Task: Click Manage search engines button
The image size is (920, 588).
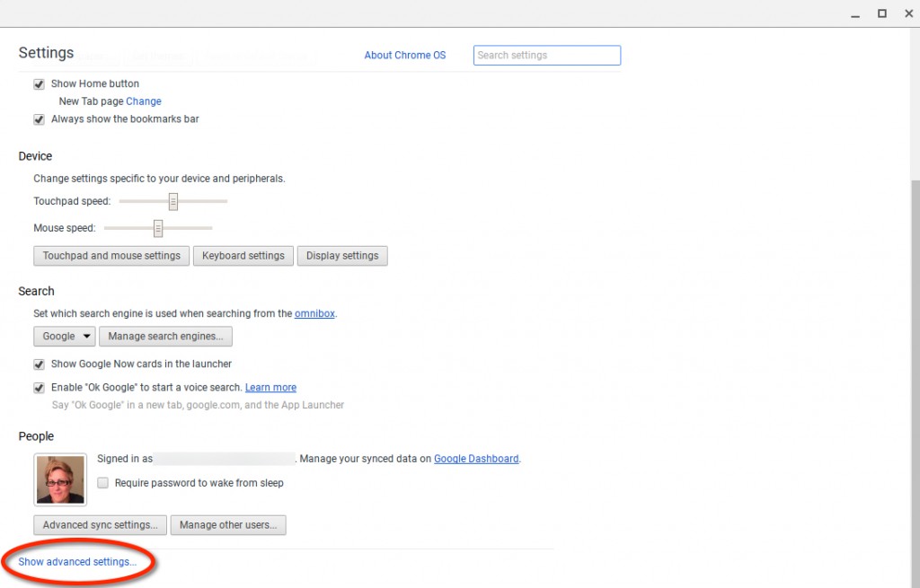Action: [x=165, y=337]
